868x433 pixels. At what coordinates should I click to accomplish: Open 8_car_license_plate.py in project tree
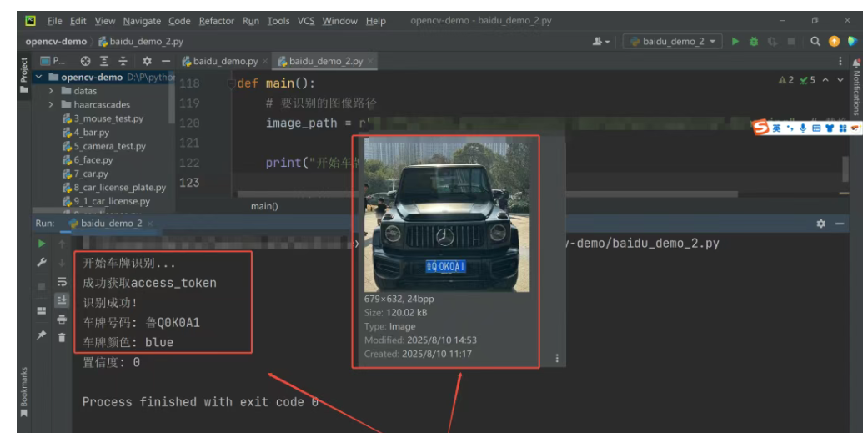tap(114, 188)
